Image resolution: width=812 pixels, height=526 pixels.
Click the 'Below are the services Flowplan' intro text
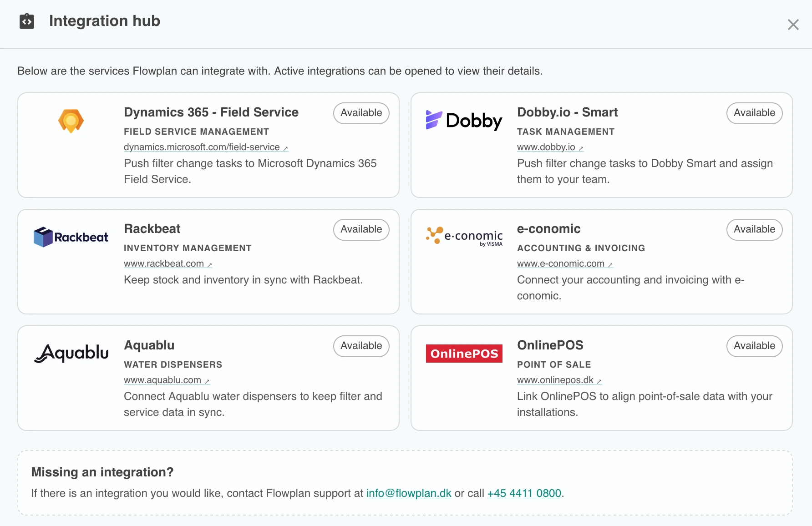(x=280, y=71)
